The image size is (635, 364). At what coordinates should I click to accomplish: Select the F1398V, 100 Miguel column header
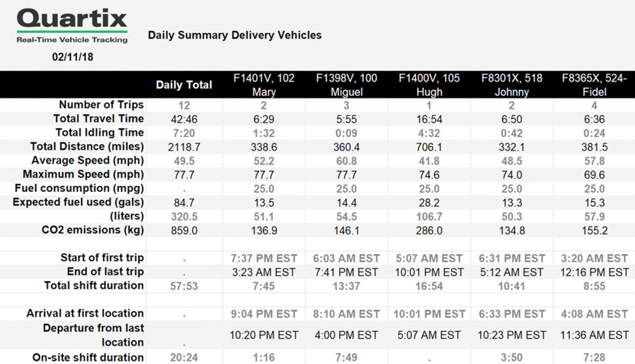[347, 85]
